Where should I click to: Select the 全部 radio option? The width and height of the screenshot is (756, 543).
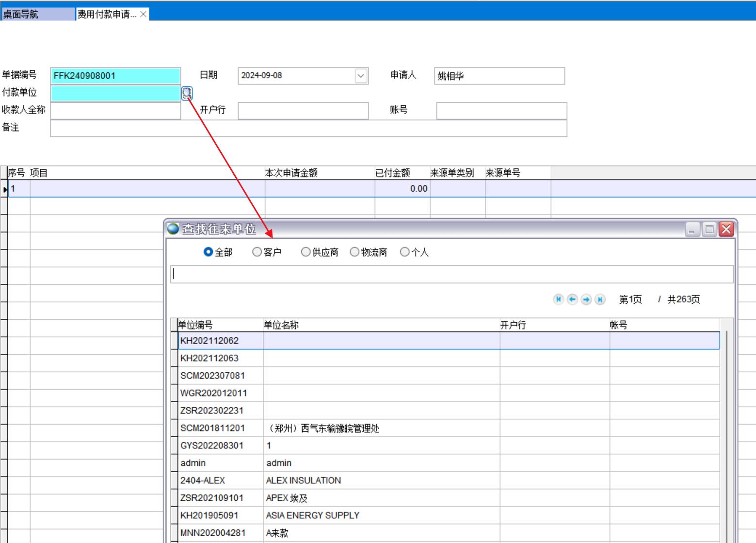click(x=209, y=252)
